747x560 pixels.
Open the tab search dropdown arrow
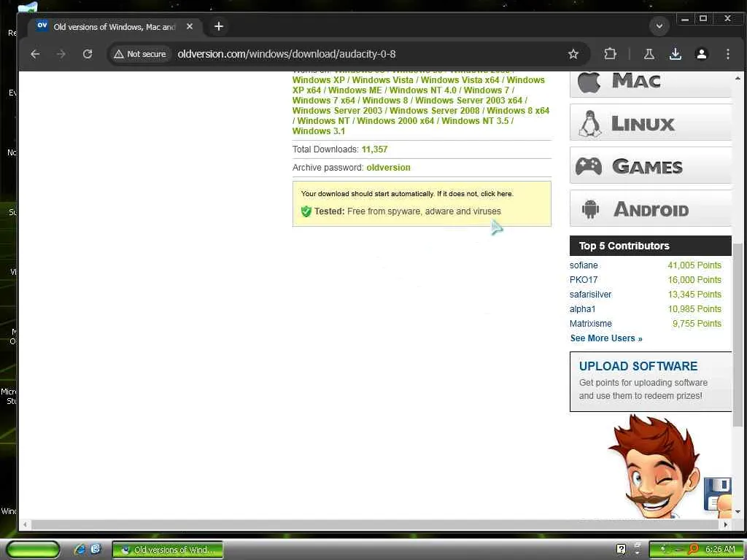tap(659, 26)
